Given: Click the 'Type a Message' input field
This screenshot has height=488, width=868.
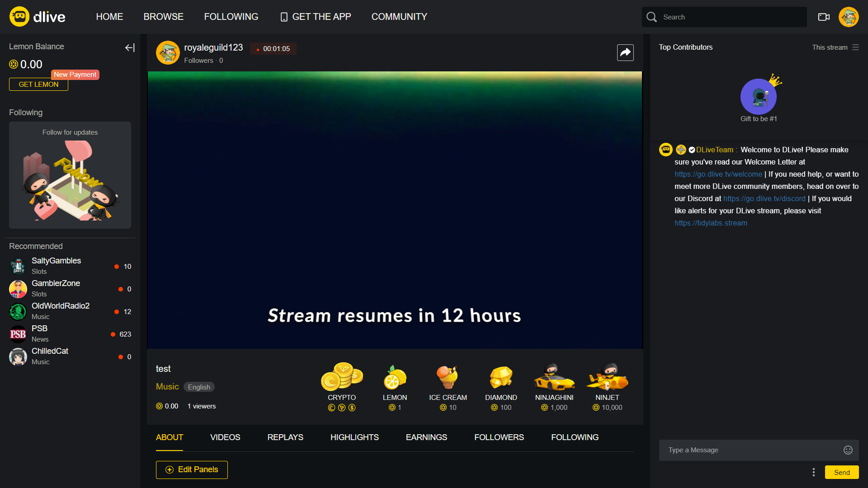Looking at the screenshot, I should [x=746, y=450].
